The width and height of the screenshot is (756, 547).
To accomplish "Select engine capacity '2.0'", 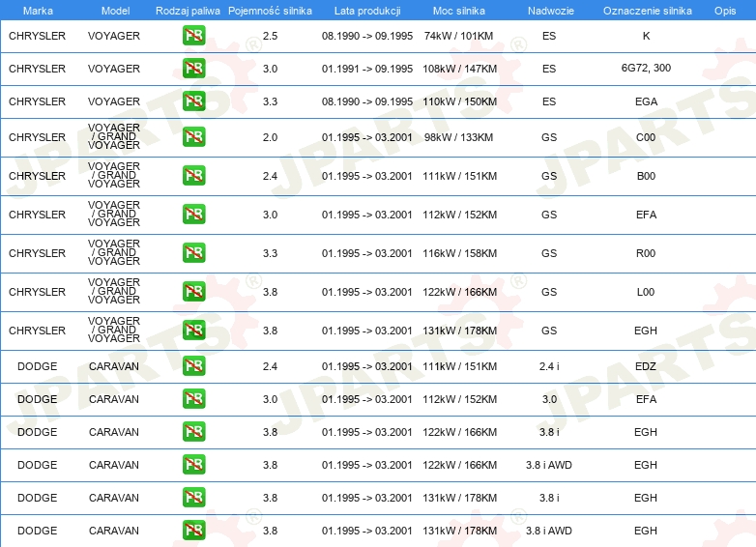I will 270,137.
